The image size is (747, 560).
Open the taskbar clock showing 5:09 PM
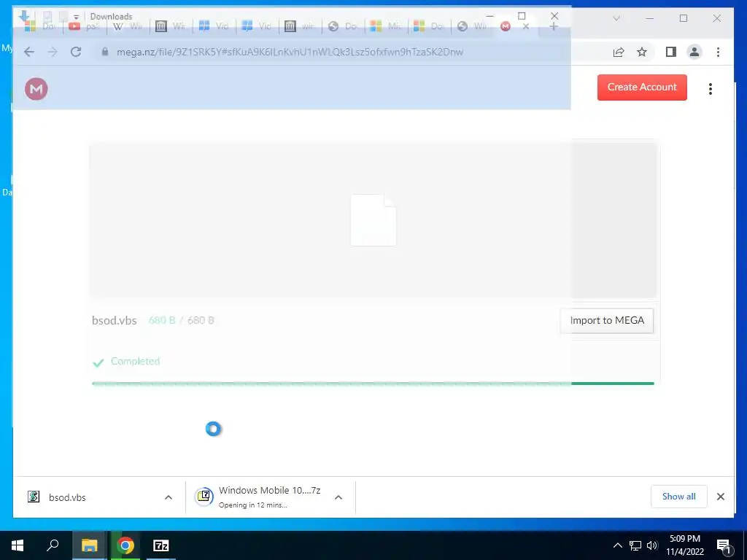[684, 545]
